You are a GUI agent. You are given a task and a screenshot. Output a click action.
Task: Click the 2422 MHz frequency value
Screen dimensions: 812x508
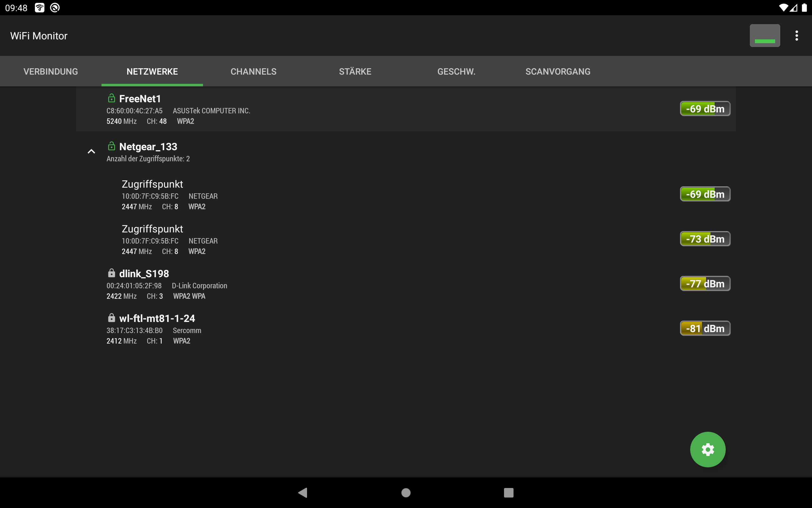[121, 296]
